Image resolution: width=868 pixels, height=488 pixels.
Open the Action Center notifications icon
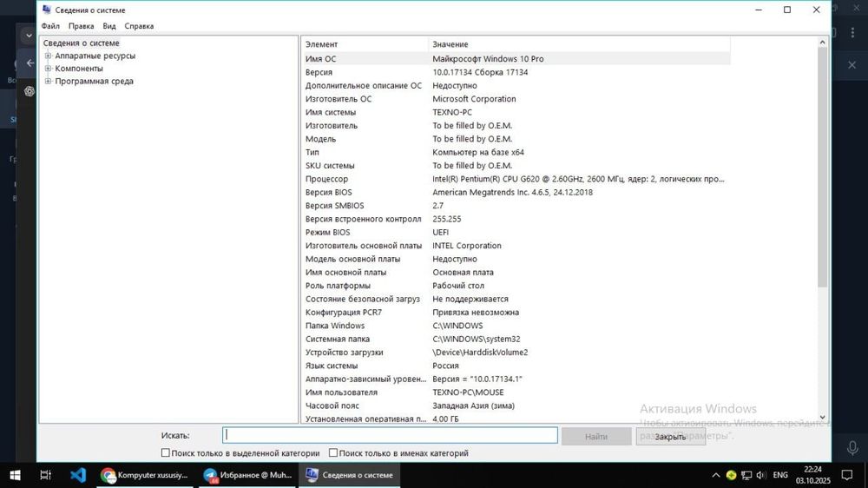click(x=847, y=475)
